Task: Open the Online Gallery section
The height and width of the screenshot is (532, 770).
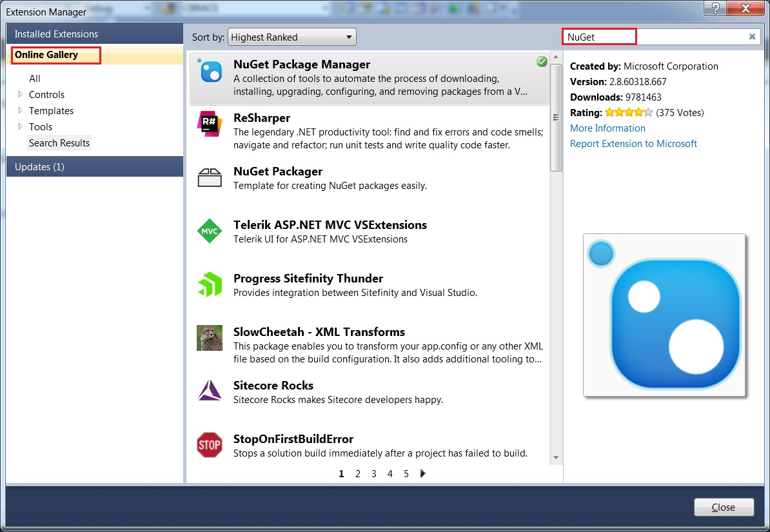Action: coord(94,55)
